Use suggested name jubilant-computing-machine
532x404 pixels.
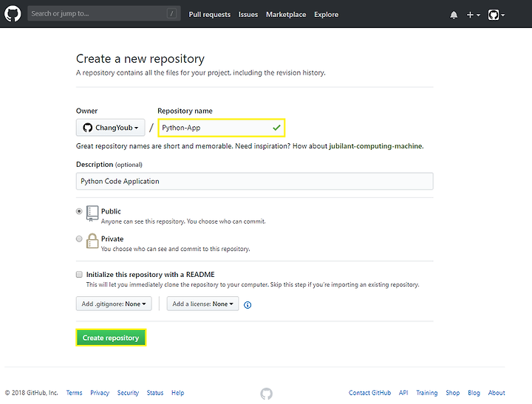click(376, 146)
